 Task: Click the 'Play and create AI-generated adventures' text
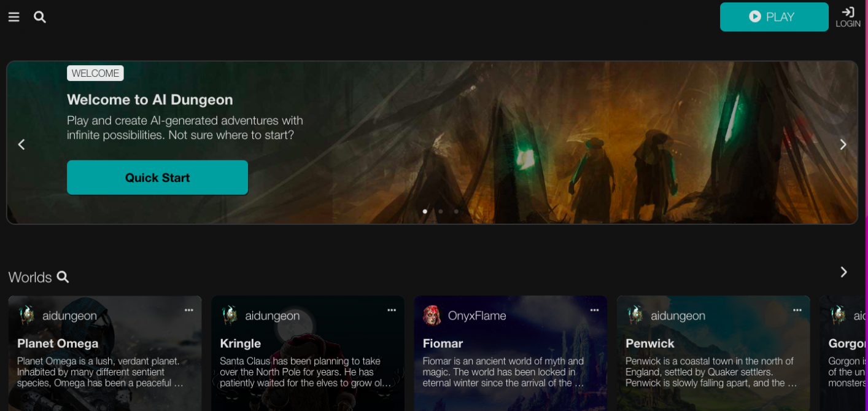coord(185,128)
